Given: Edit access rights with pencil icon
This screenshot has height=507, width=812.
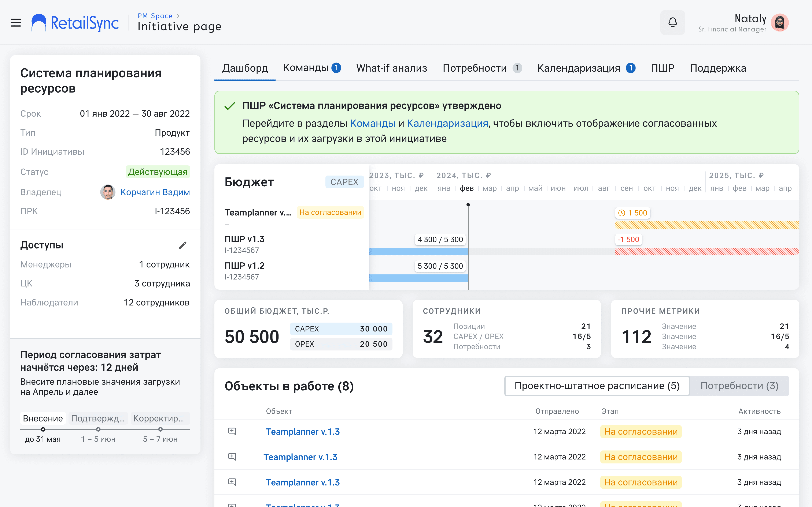Looking at the screenshot, I should pyautogui.click(x=182, y=245).
